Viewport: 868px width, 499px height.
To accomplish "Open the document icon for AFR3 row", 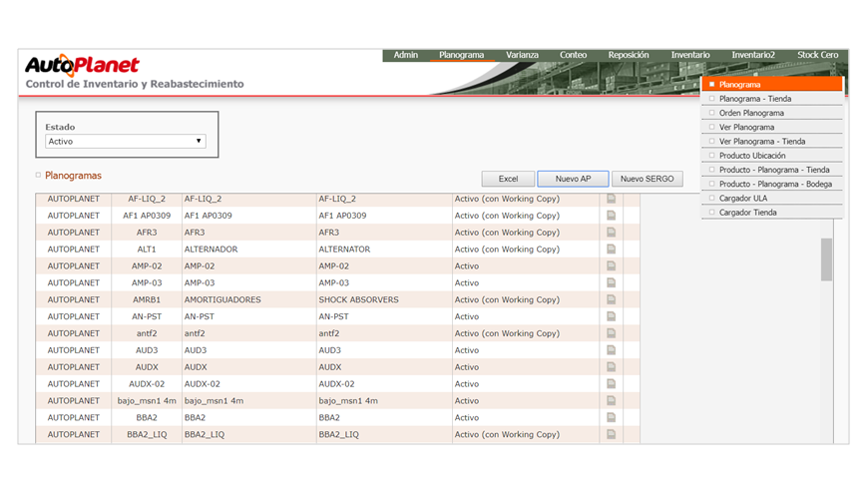I will 611,233.
